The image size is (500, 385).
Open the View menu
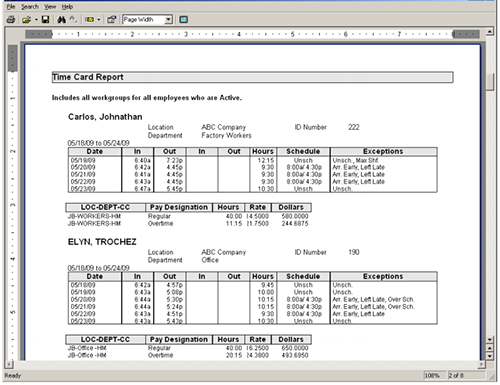[x=50, y=7]
